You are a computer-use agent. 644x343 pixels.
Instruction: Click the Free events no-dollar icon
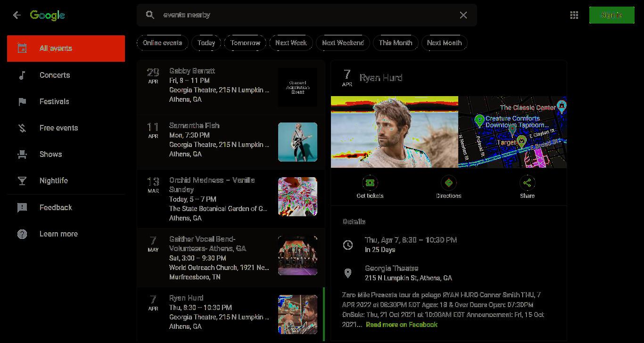tap(22, 128)
